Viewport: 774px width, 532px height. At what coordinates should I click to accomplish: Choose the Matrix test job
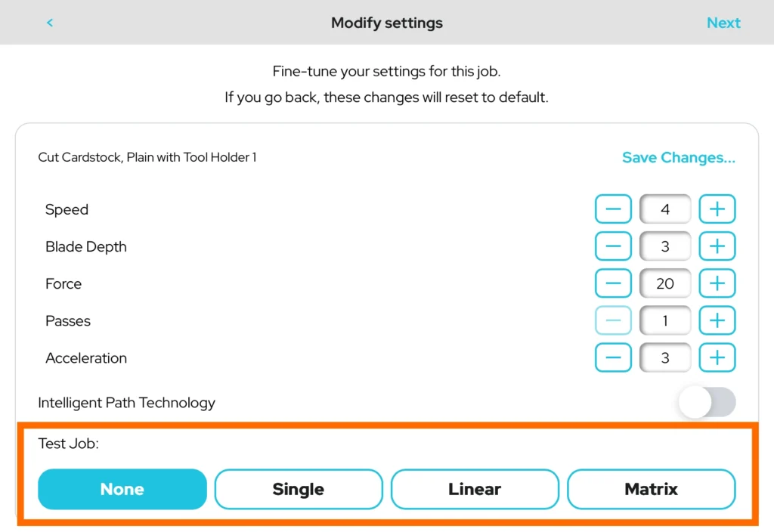click(651, 489)
